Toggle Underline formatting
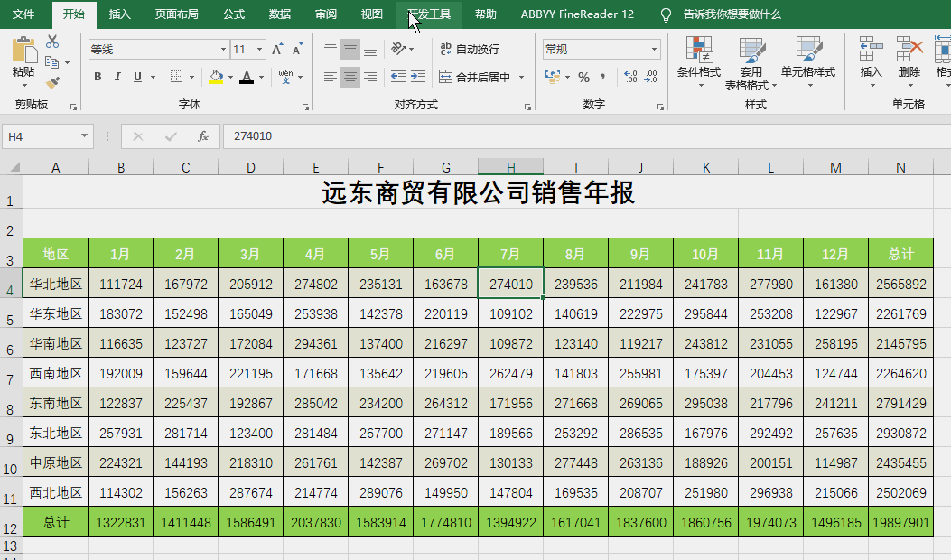The height and width of the screenshot is (560, 951). coord(137,77)
